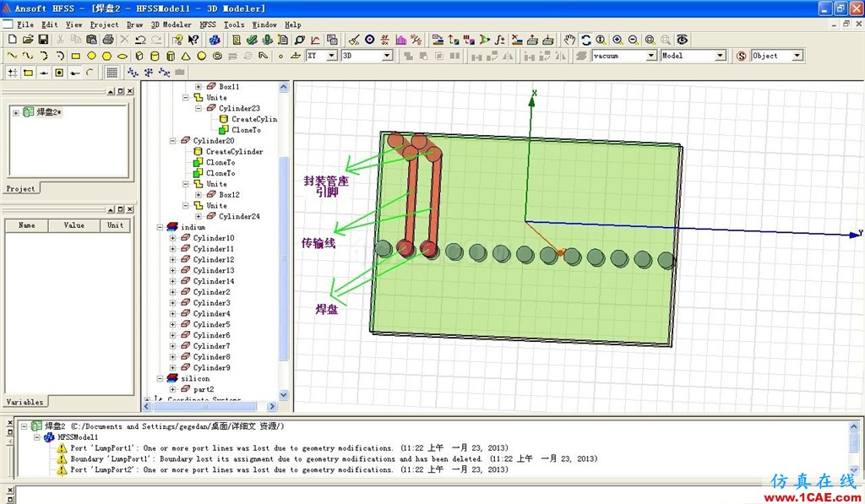The height and width of the screenshot is (504, 865).
Task: Open the 3D movement mode dropdown
Action: pos(387,56)
